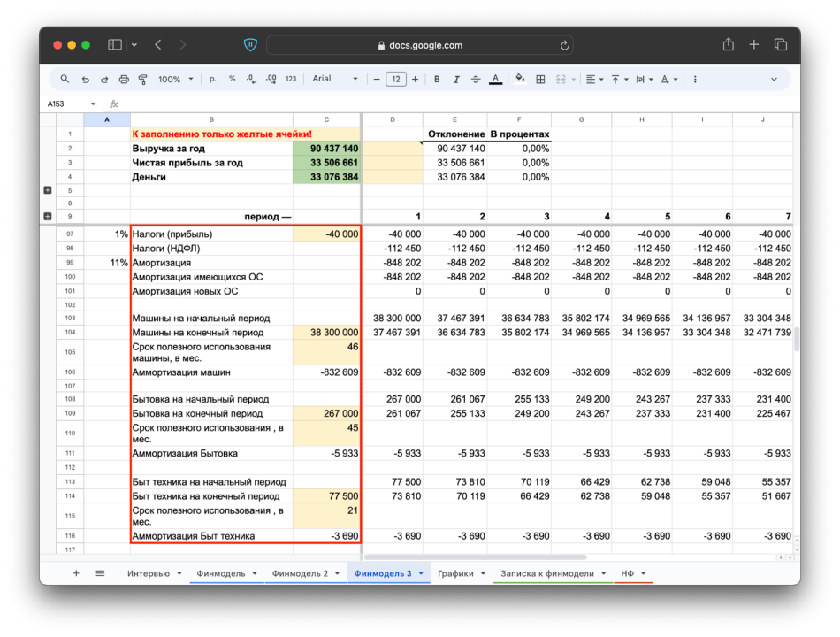Image resolution: width=840 pixels, height=637 pixels.
Task: Click the docs.google.com address bar
Action: 420,46
